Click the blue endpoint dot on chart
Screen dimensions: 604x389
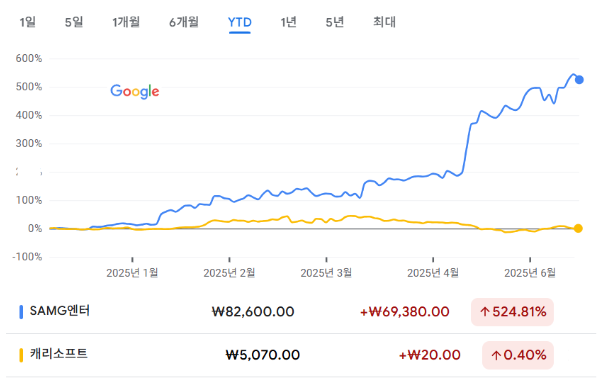tap(579, 80)
